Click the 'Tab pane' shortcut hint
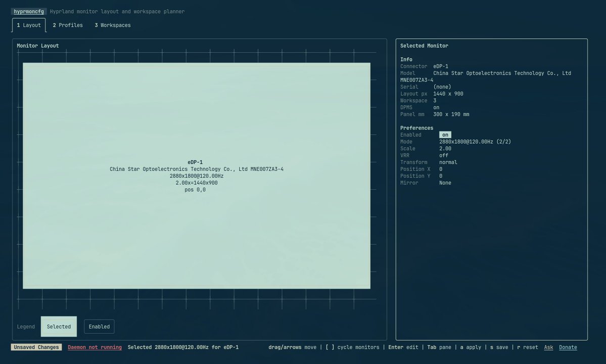This screenshot has width=606, height=364. coord(439,347)
